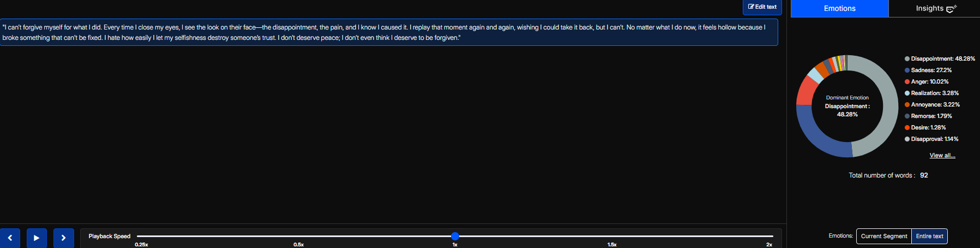Click the Edit text pencil button

pyautogui.click(x=762, y=7)
